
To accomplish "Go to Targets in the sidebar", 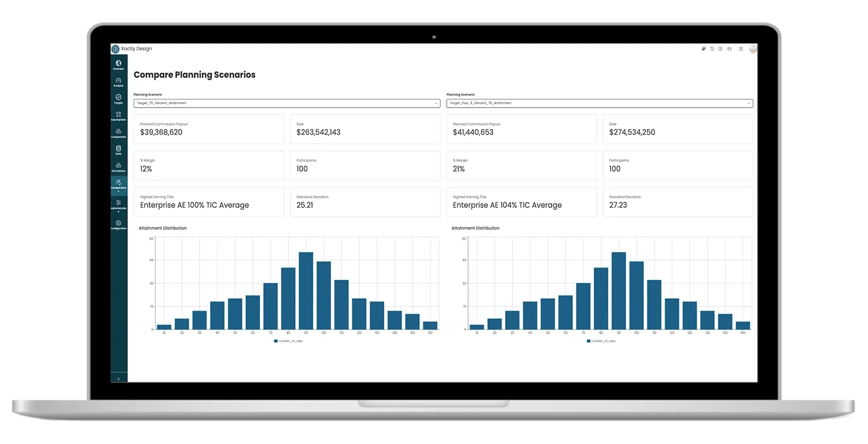I will tap(119, 99).
